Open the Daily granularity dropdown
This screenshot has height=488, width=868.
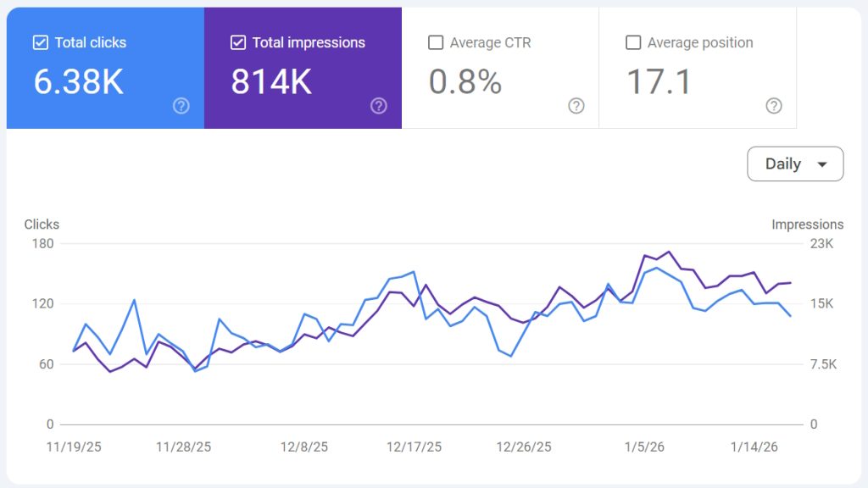click(794, 164)
